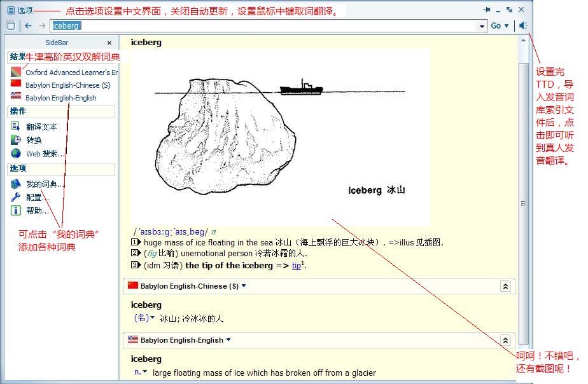
Task: Select Babylon English-English in sidebar
Action: pyautogui.click(x=60, y=98)
